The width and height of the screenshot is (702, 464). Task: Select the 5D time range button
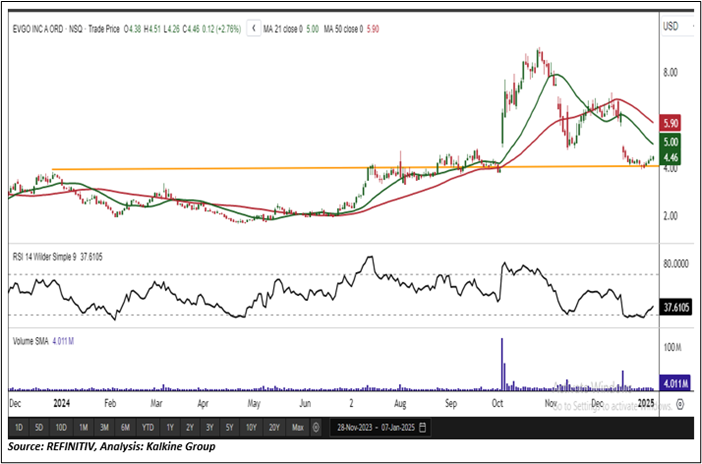[x=39, y=428]
